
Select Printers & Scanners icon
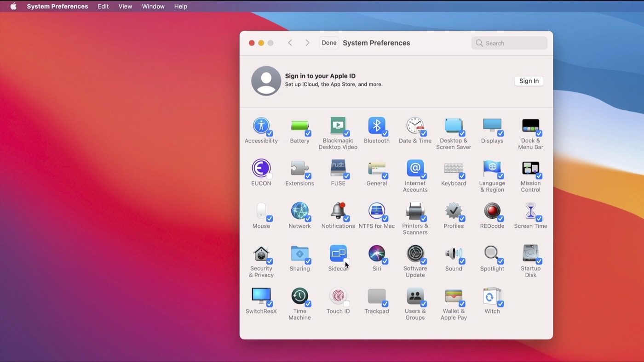(415, 211)
